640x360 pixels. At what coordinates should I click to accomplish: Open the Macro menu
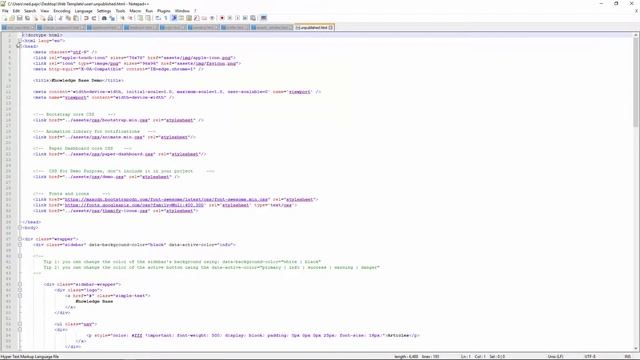tap(135, 11)
